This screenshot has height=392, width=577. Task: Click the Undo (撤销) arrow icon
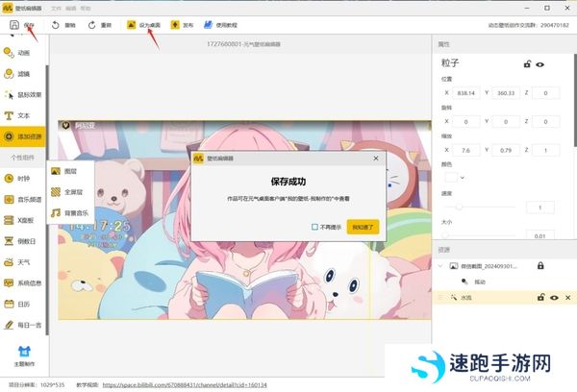55,25
